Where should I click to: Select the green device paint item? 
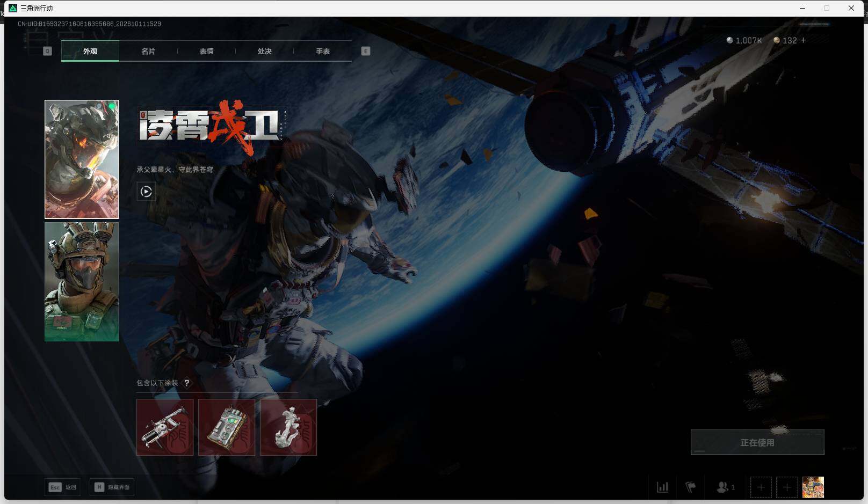pos(227,427)
